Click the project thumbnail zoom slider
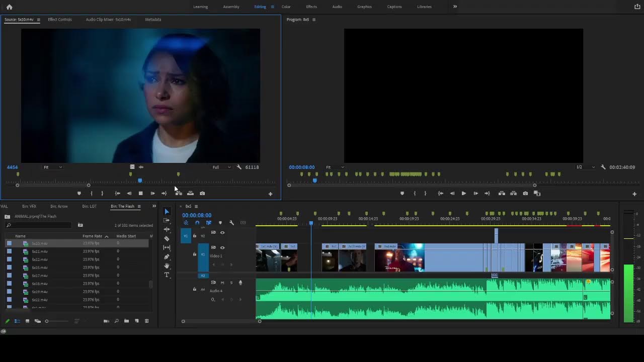Viewport: 644px width, 362px height. click(47, 321)
